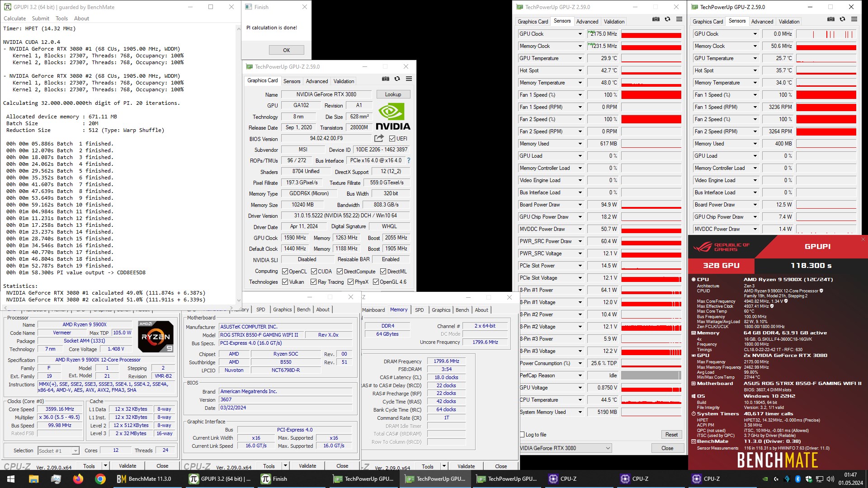Click the Reset button in the GPU-Z Sensors window
Screen dimensions: 868x488
point(671,435)
